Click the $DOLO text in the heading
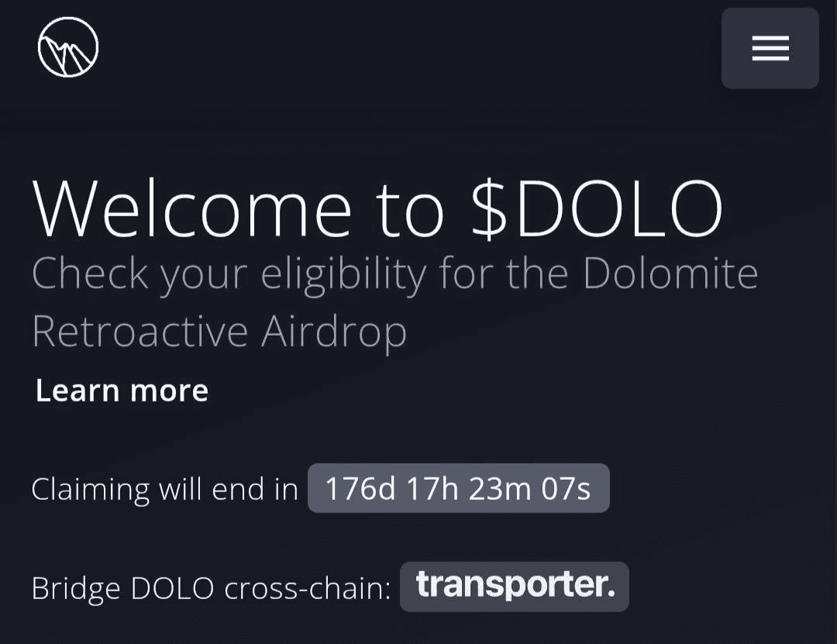The width and height of the screenshot is (837, 644). coord(597,209)
